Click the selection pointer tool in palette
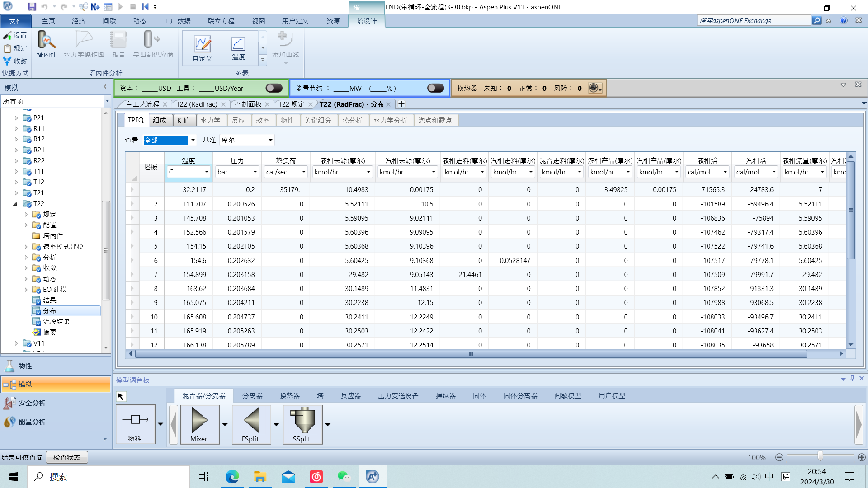The width and height of the screenshot is (868, 488). (x=121, y=396)
